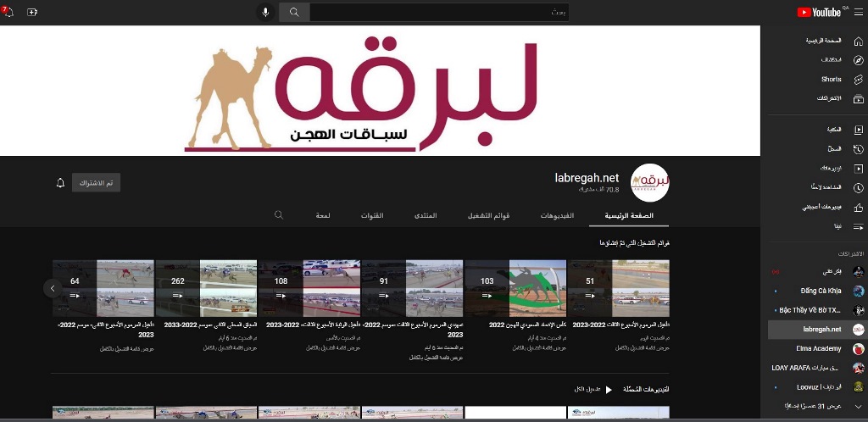
Task: Open the playlist item below Liked videos in the sidebar
Action: pos(818,226)
